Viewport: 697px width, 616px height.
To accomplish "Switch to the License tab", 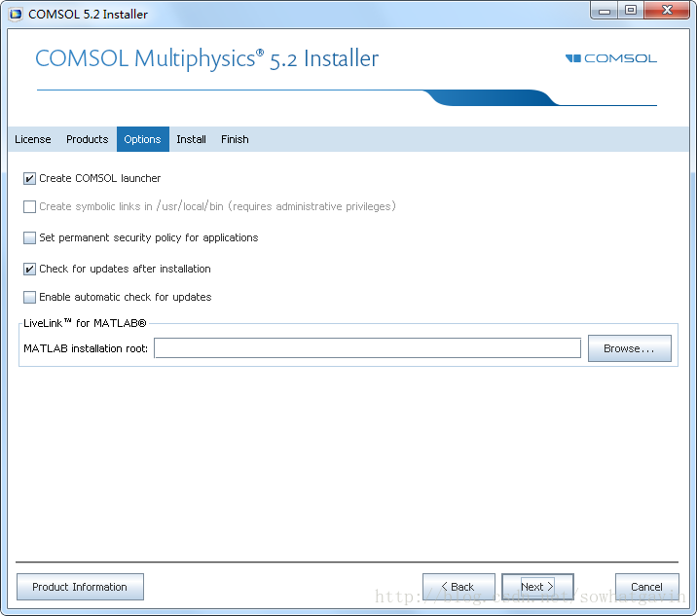I will (33, 139).
